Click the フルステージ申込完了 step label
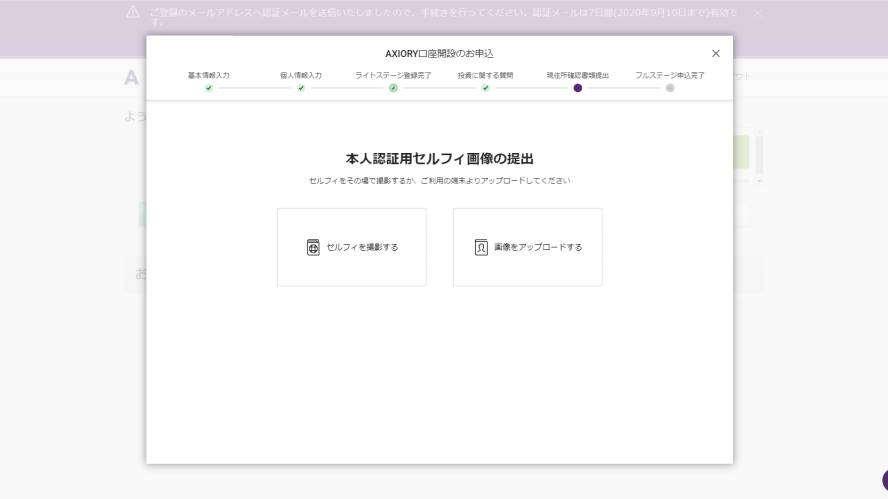This screenshot has width=888, height=499. tap(670, 75)
